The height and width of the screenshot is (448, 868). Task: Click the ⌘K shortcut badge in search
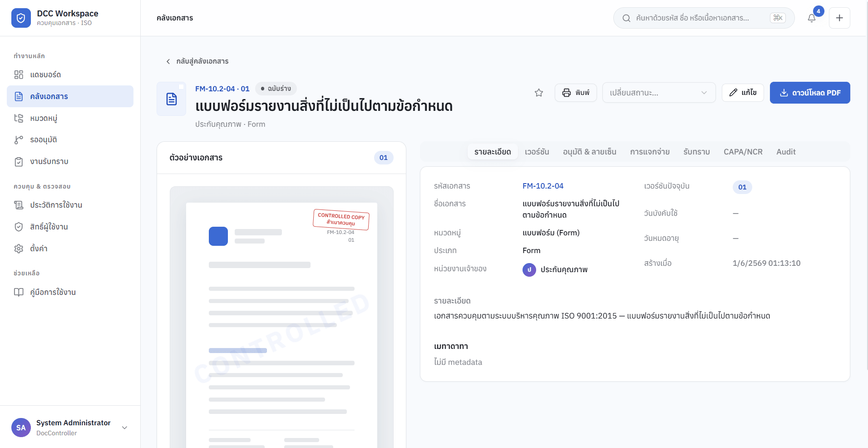click(778, 18)
